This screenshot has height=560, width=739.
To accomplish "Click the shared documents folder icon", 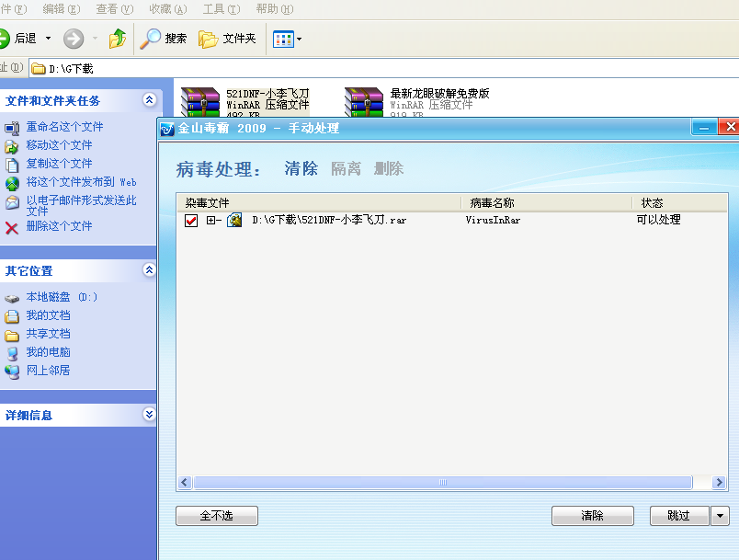I will [x=12, y=335].
